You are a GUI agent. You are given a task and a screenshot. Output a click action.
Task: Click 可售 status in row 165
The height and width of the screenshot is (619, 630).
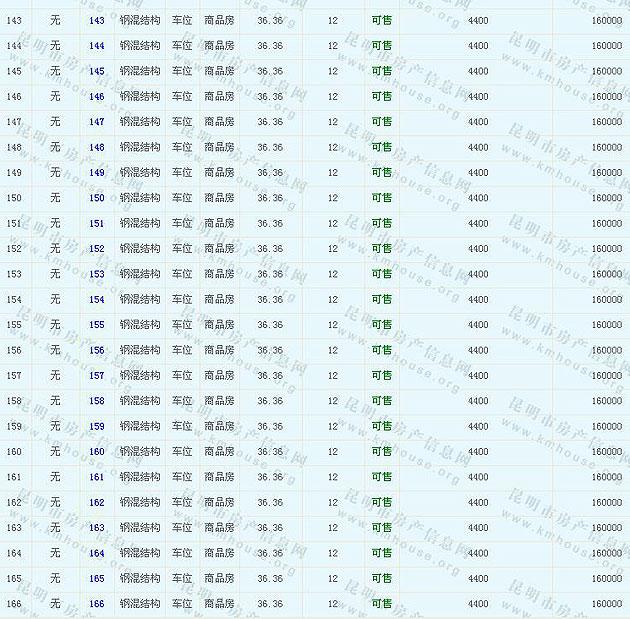point(381,578)
